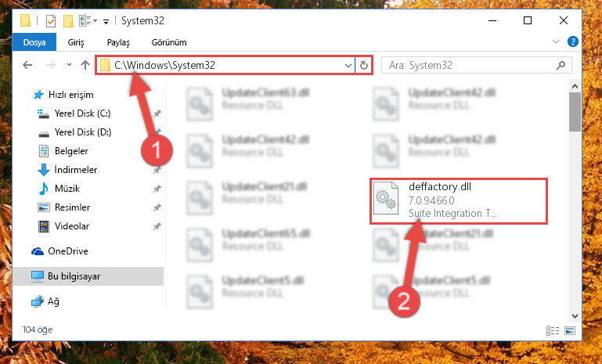
Task: Click the search magnifier icon
Action: pos(561,65)
